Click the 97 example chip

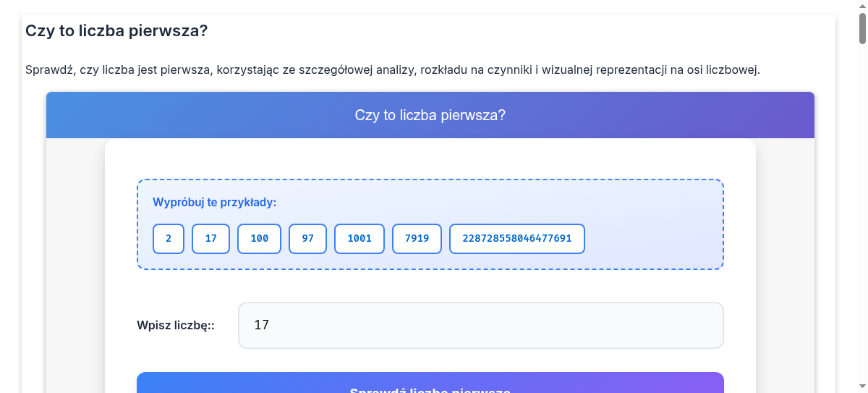coord(307,239)
